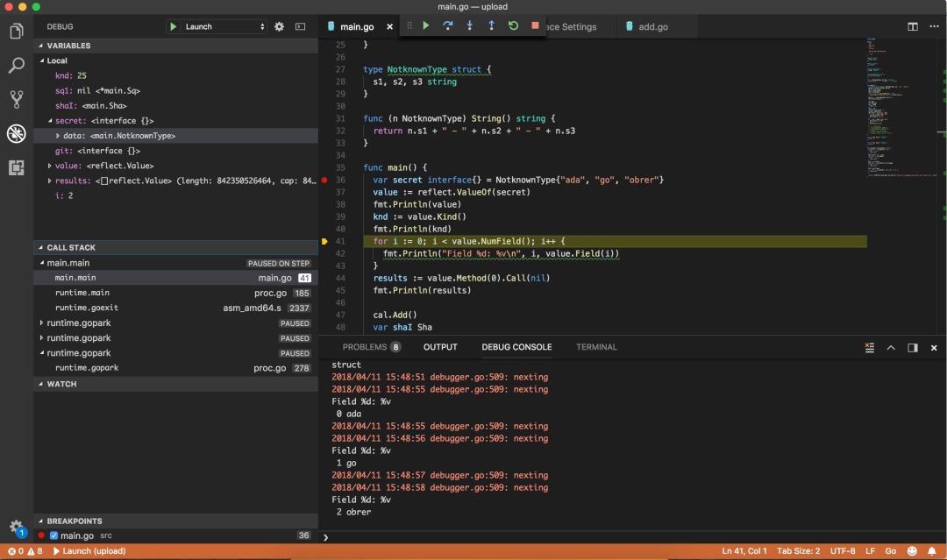
Task: Open the Explorer view in activity bar
Action: (16, 32)
